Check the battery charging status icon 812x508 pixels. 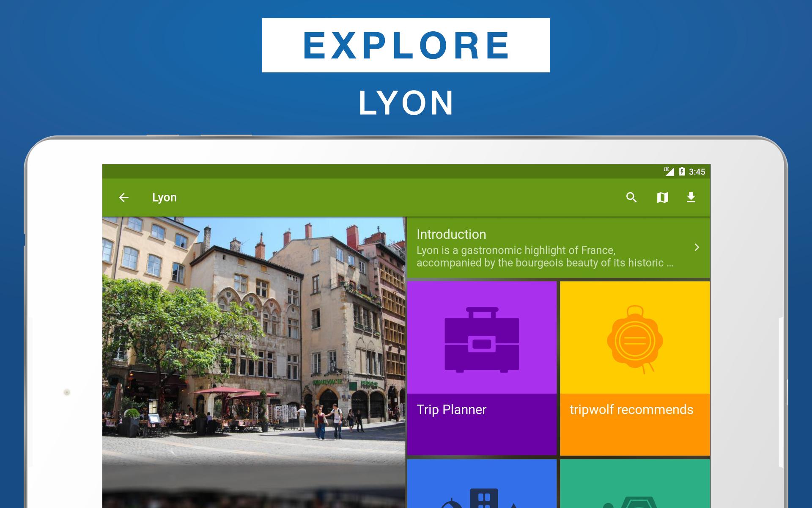click(x=682, y=171)
